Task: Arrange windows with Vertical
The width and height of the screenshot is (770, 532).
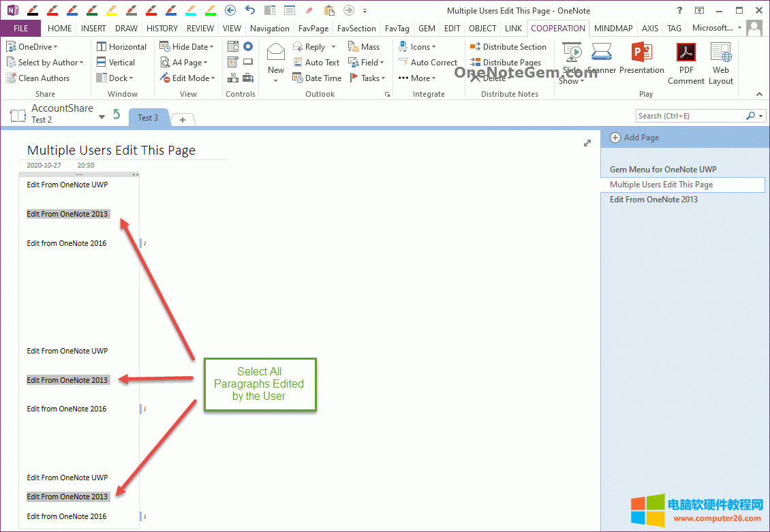Action: 115,63
